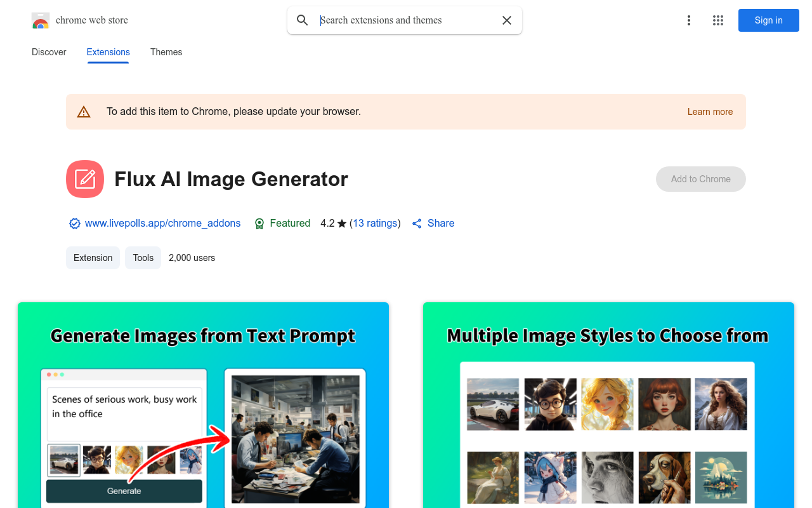Click the share icon
This screenshot has width=812, height=508.
click(417, 224)
